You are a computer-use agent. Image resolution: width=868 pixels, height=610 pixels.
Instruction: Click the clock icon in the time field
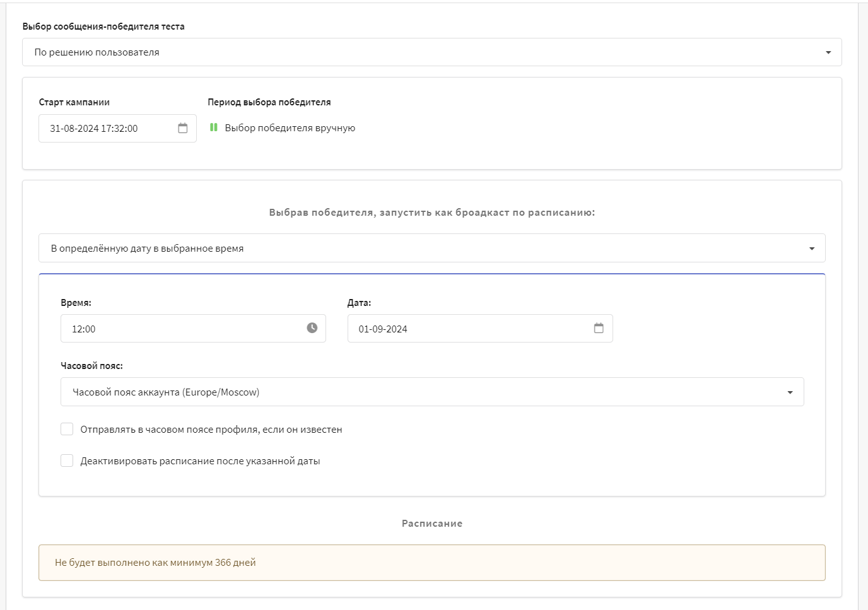[312, 328]
